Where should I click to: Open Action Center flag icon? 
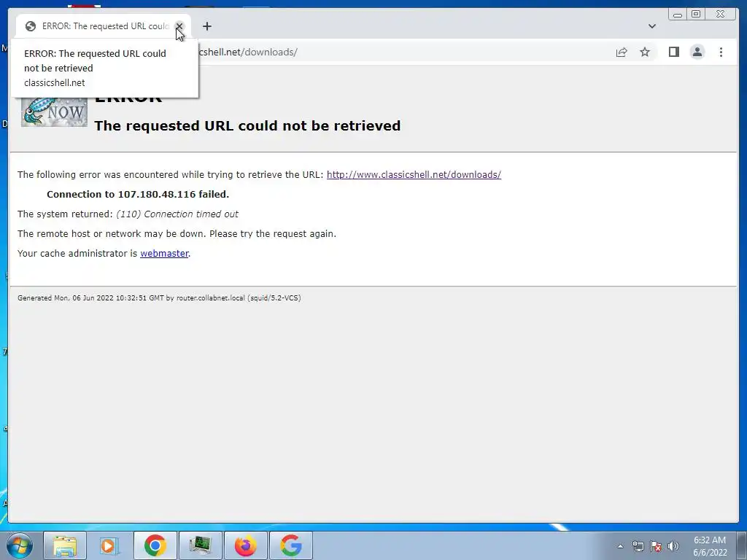pyautogui.click(x=656, y=546)
